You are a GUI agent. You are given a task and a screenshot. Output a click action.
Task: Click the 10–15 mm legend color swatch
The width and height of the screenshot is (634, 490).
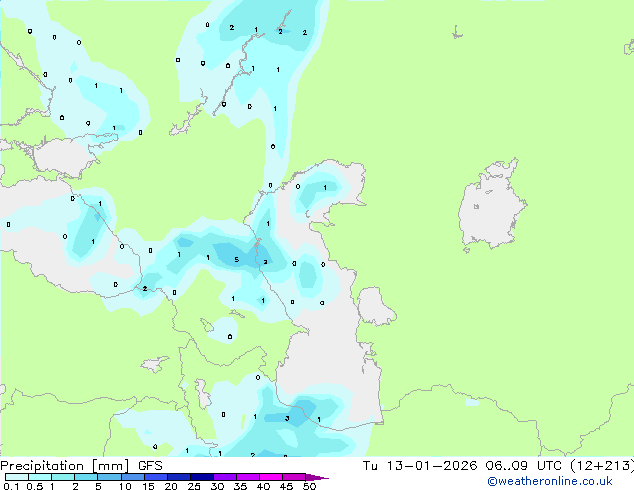133,477
